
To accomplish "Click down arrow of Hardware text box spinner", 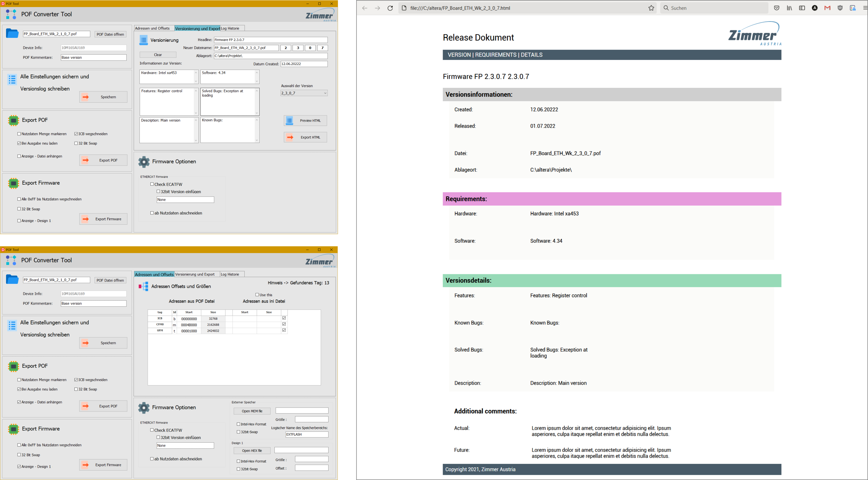I will 196,81.
